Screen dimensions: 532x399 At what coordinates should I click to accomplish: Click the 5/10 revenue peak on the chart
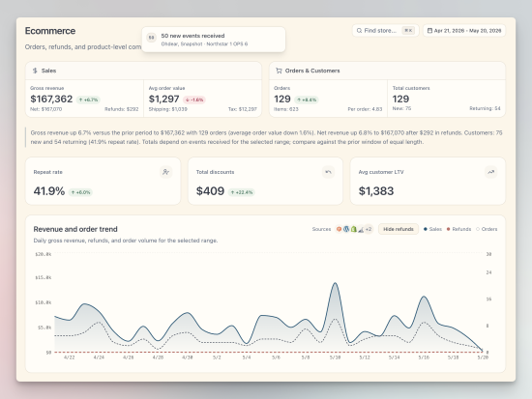click(335, 283)
